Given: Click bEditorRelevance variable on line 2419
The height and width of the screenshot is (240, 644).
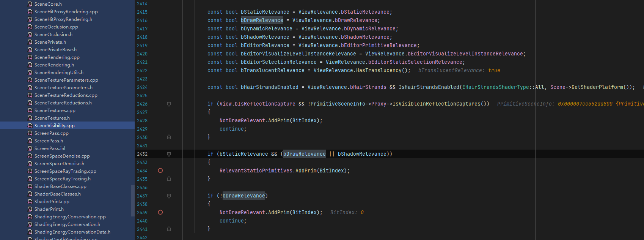Looking at the screenshot, I should click(265, 46).
